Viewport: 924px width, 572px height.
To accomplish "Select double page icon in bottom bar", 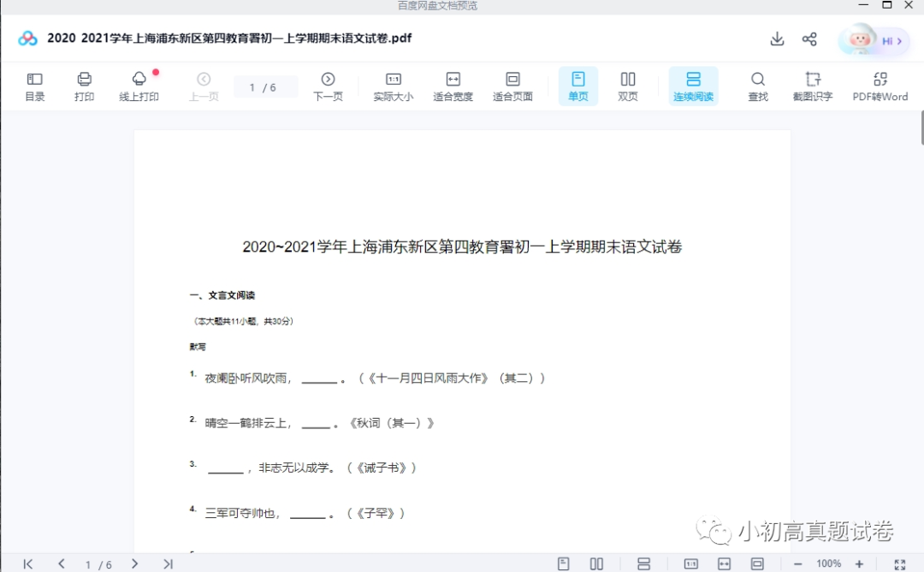I will 596,563.
